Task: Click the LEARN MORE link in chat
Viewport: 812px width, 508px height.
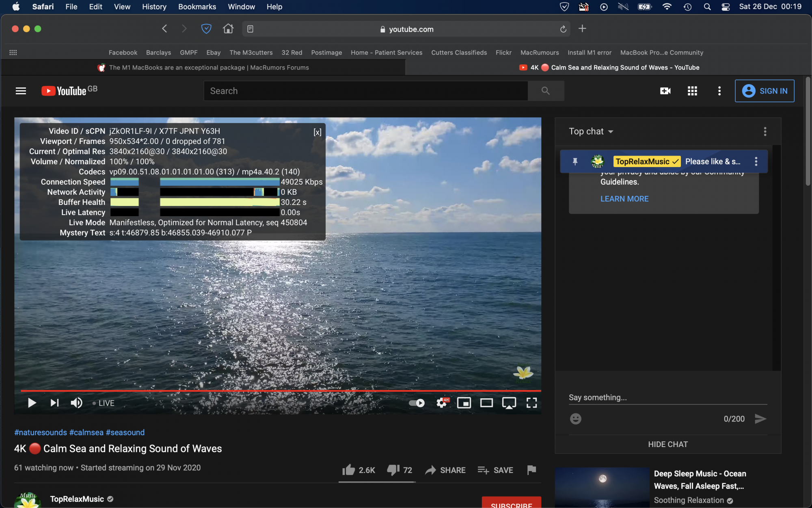Action: point(624,199)
